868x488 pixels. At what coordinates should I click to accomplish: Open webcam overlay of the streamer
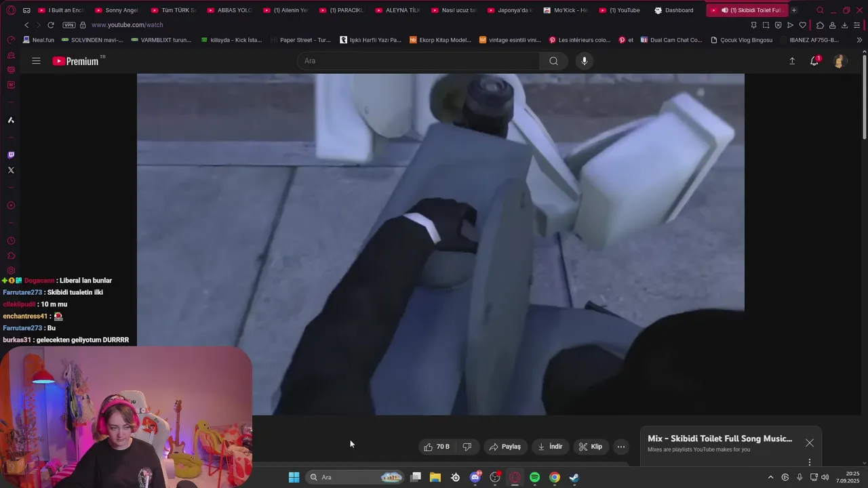tap(126, 417)
